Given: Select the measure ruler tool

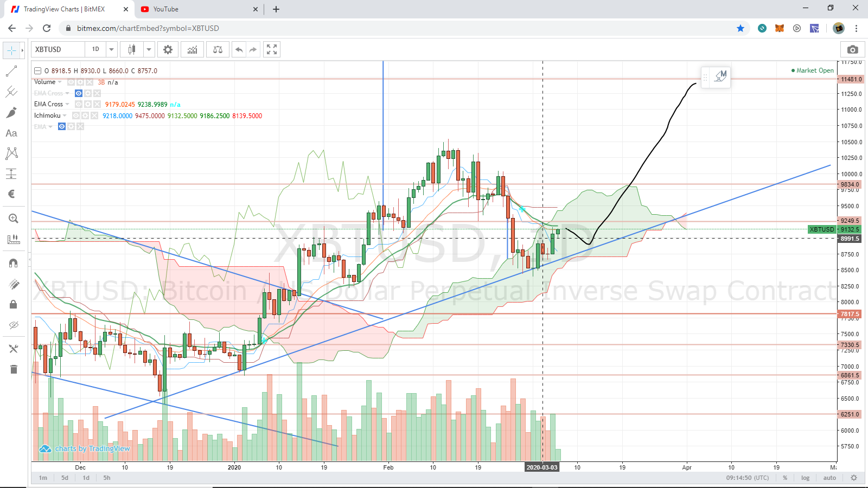Looking at the screenshot, I should [13, 239].
